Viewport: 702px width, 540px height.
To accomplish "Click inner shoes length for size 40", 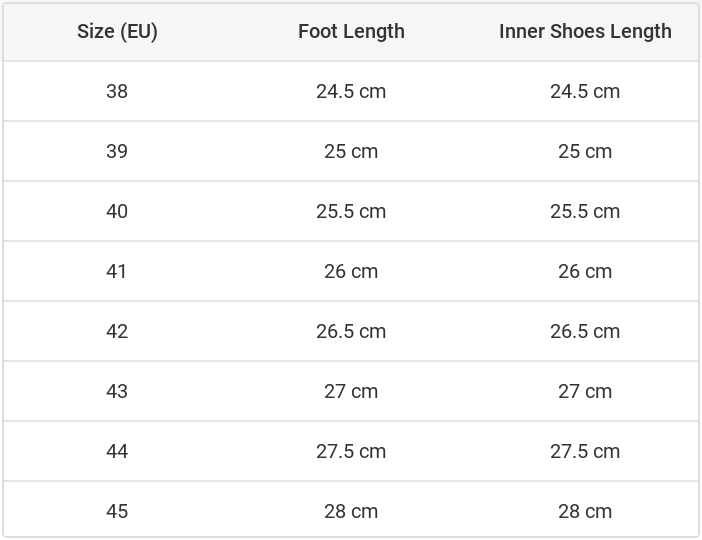I will pyautogui.click(x=585, y=211).
